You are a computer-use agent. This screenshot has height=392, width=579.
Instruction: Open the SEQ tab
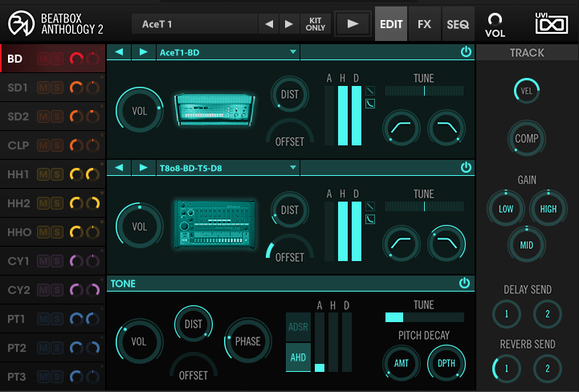pos(458,24)
